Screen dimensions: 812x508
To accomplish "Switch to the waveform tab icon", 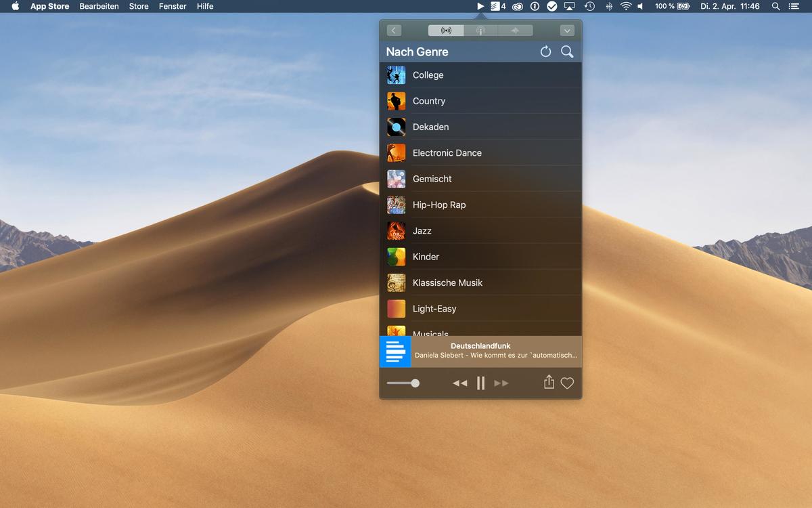I will [x=515, y=30].
